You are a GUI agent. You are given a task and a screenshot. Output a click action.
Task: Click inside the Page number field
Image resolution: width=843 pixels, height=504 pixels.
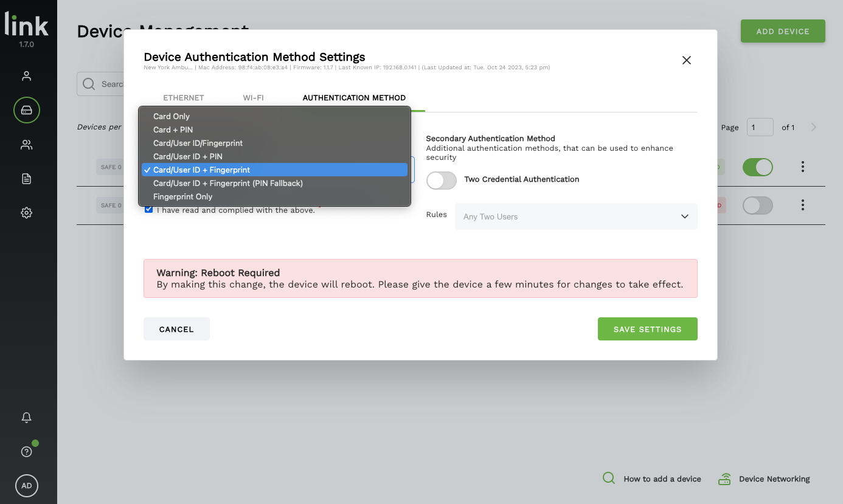760,127
